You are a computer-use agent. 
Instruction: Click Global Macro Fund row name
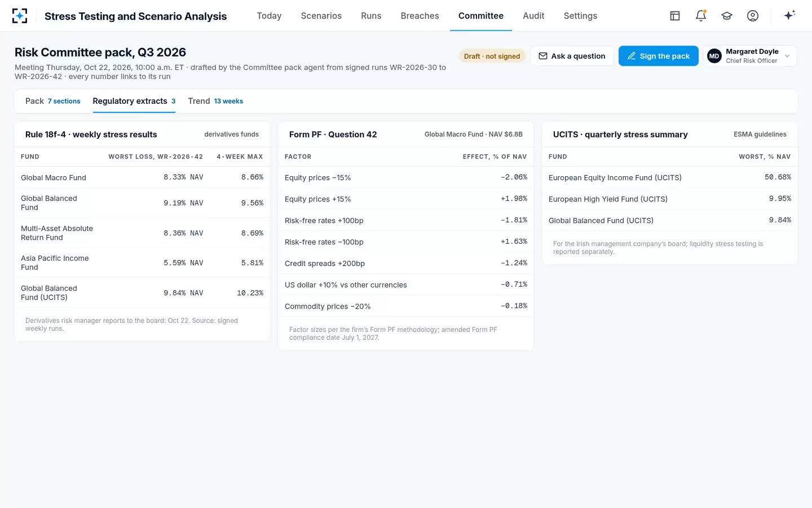coord(54,177)
